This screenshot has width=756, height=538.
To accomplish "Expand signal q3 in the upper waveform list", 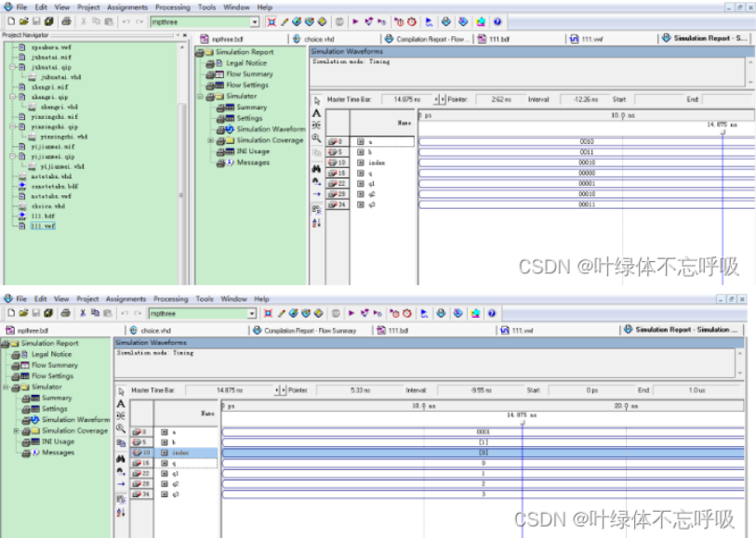I will pyautogui.click(x=361, y=204).
